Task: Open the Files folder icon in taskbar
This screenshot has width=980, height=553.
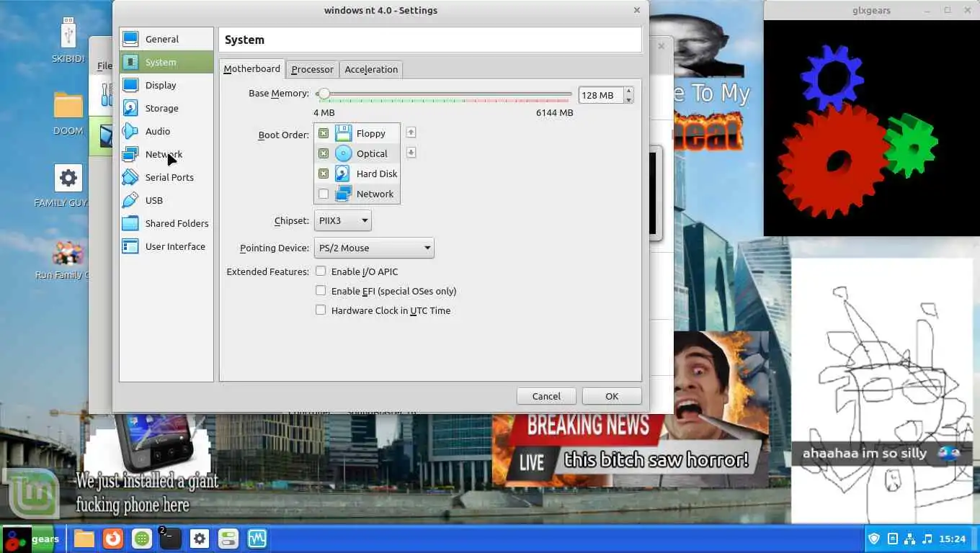Action: pyautogui.click(x=84, y=538)
